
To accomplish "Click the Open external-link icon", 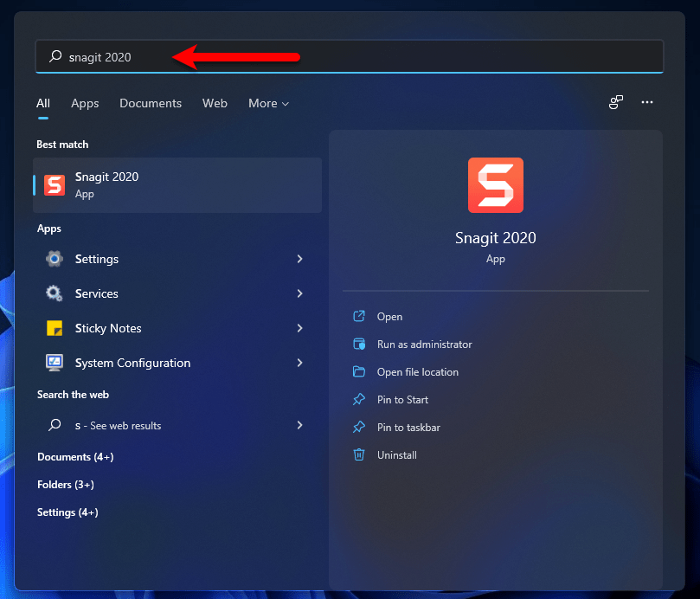I will (x=359, y=316).
